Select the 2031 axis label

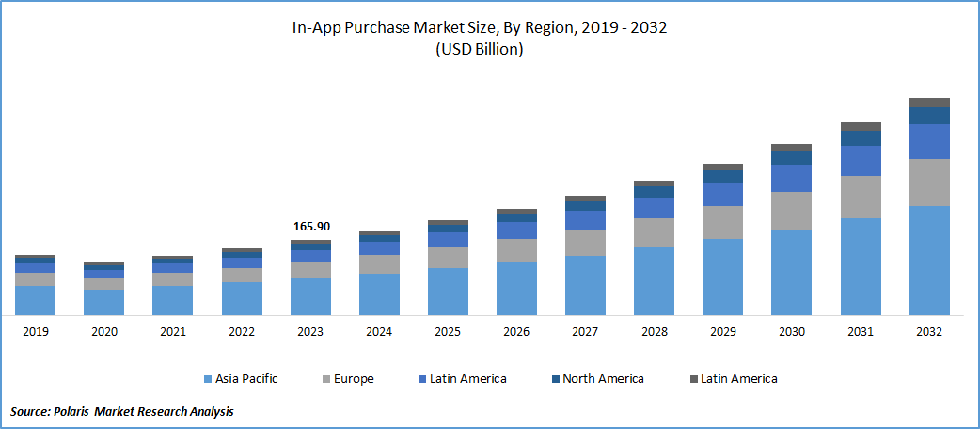pyautogui.click(x=860, y=332)
